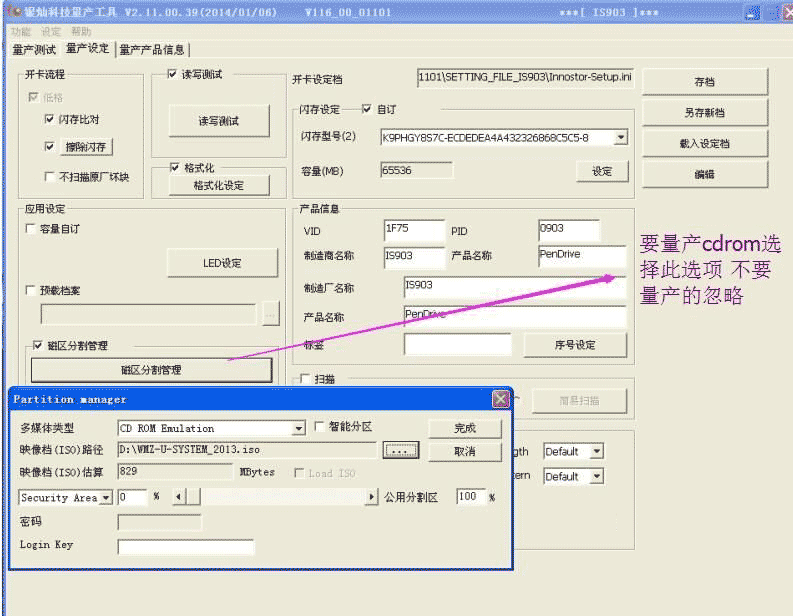The width and height of the screenshot is (793, 616).
Task: Close the Partition manager dialog
Action: coord(501,399)
